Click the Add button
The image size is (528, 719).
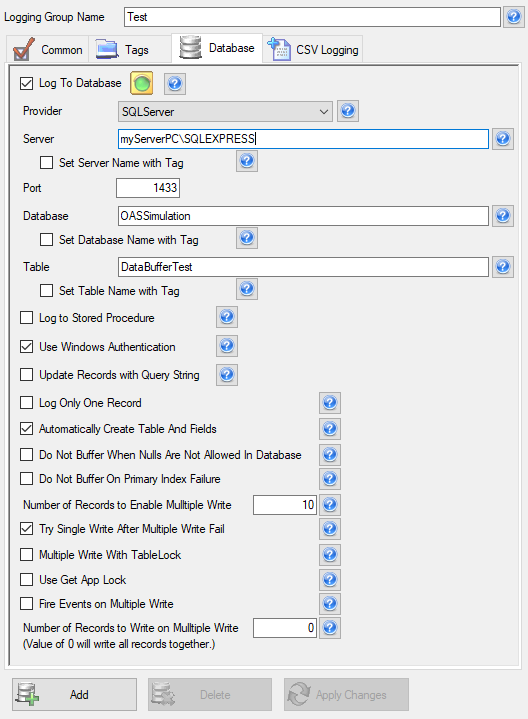(74, 695)
